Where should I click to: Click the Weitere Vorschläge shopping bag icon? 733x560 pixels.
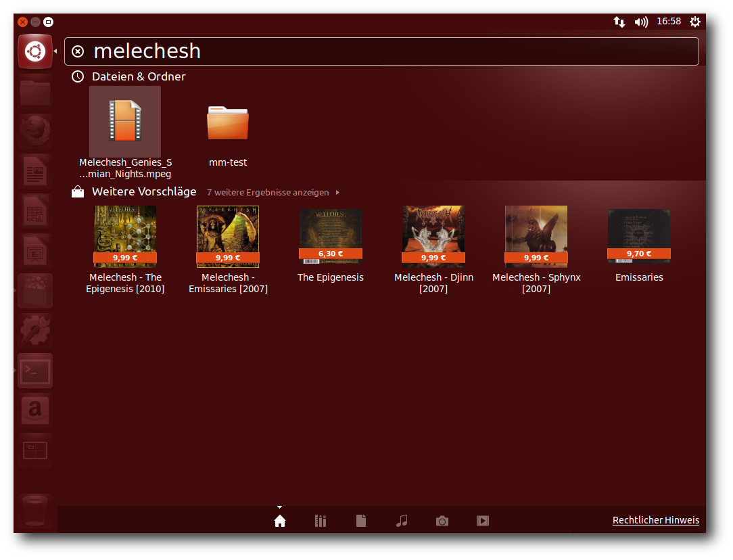click(78, 191)
